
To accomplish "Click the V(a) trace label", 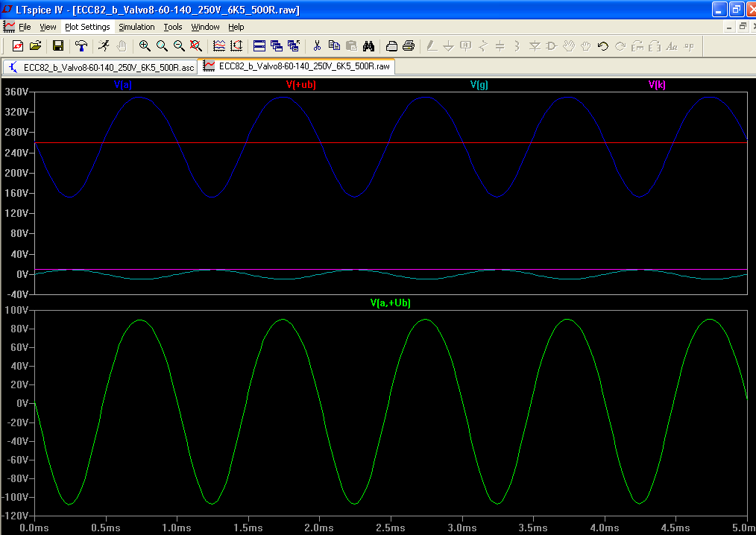I will coord(123,85).
